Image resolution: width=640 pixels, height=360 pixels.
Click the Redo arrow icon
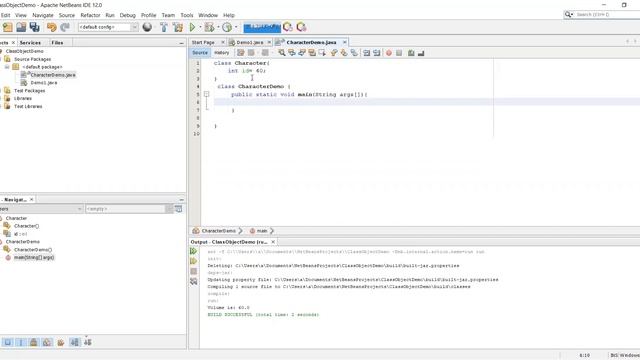[65, 27]
